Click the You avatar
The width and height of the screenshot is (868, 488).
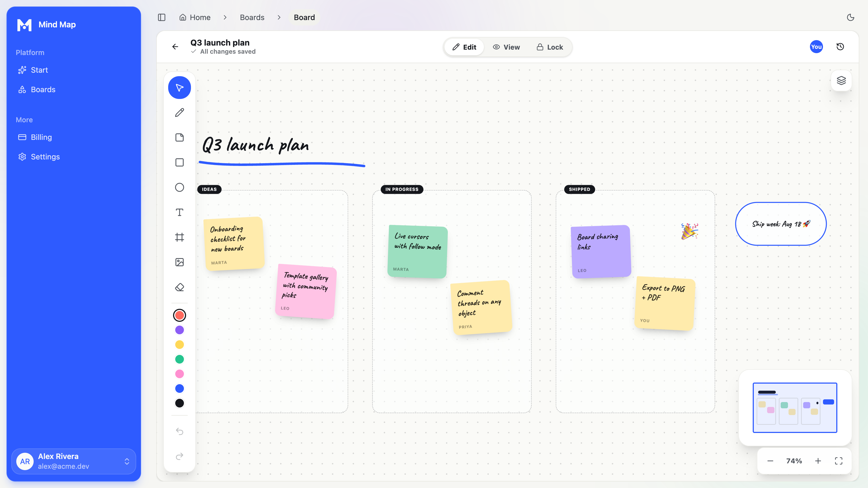pyautogui.click(x=816, y=47)
